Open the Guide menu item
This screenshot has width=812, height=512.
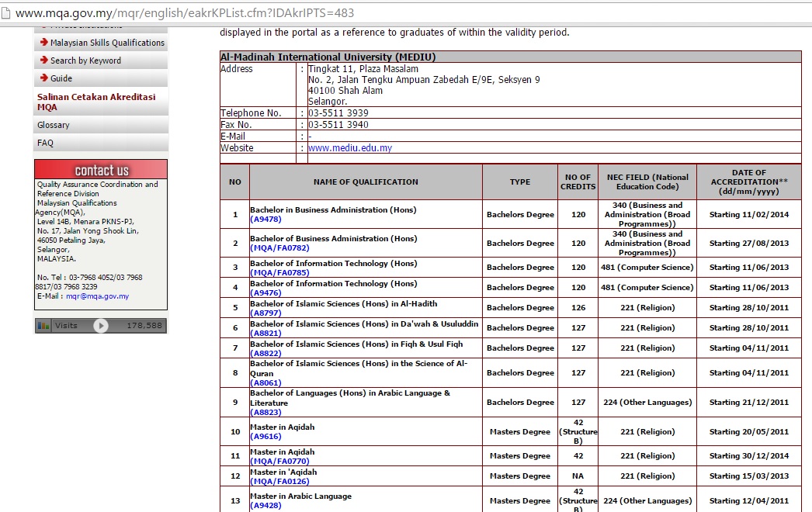click(61, 78)
